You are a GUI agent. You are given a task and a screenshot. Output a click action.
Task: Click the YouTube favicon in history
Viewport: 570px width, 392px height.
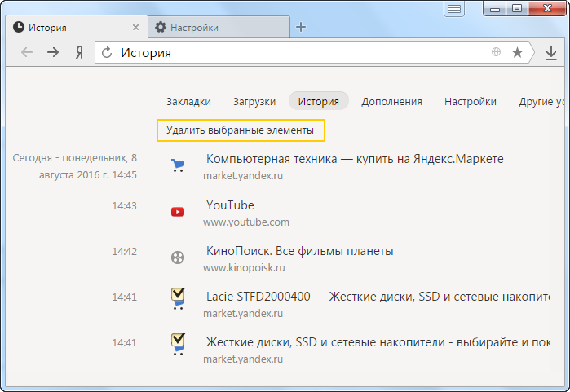pos(178,211)
